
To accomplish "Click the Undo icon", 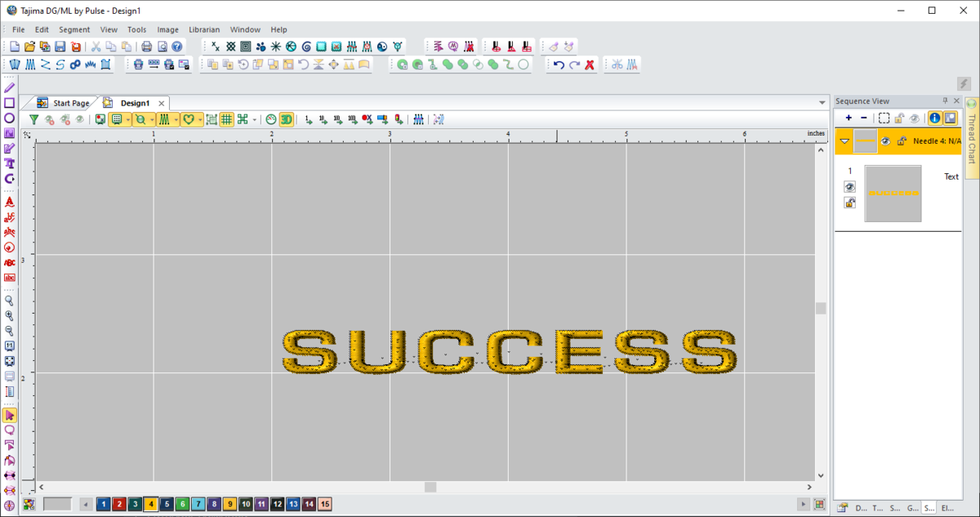I will coord(560,64).
